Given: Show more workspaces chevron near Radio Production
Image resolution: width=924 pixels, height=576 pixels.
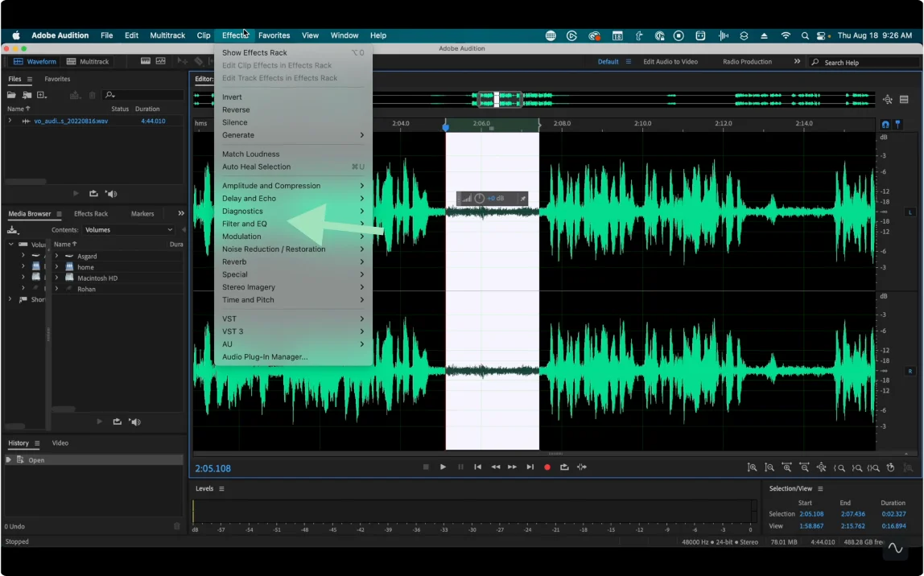Looking at the screenshot, I should click(x=797, y=61).
